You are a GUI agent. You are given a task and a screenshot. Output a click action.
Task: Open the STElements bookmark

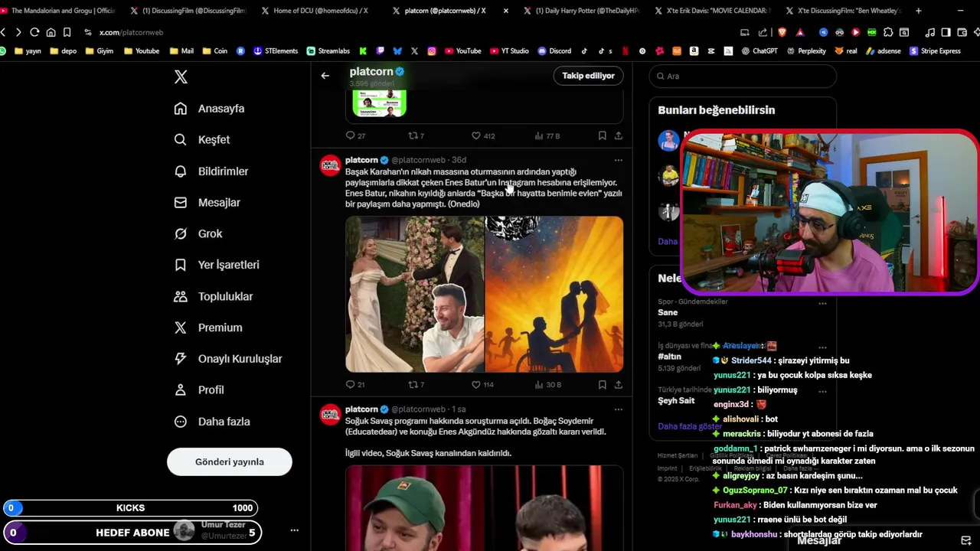coord(276,51)
